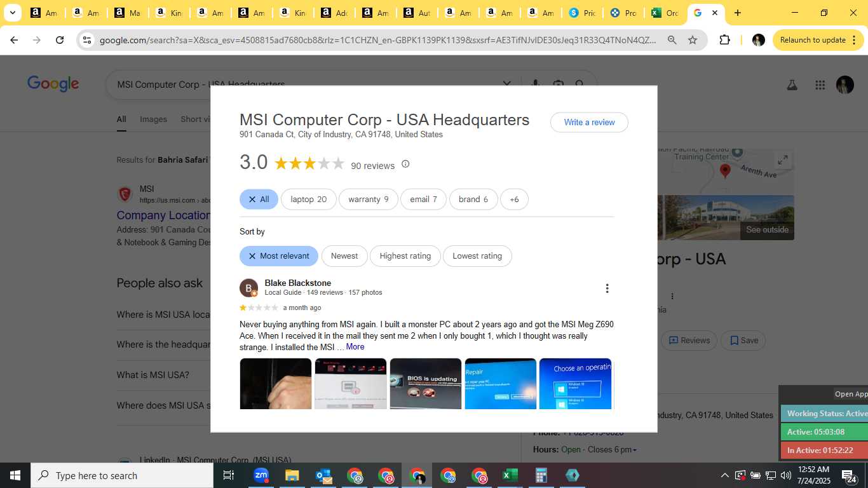Image resolution: width=868 pixels, height=488 pixels.
Task: Filter reviews by email
Action: 423,199
